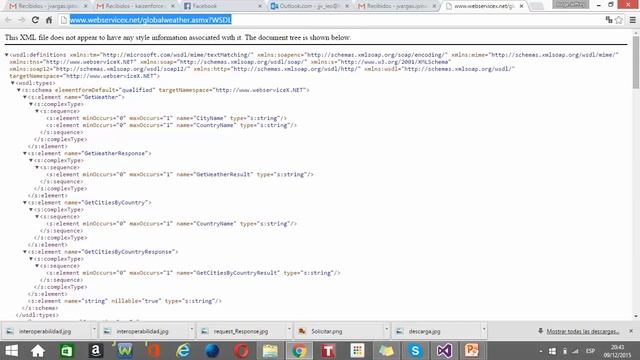Open Amazon from the taskbar
This screenshot has width=640, height=360.
coord(96,351)
